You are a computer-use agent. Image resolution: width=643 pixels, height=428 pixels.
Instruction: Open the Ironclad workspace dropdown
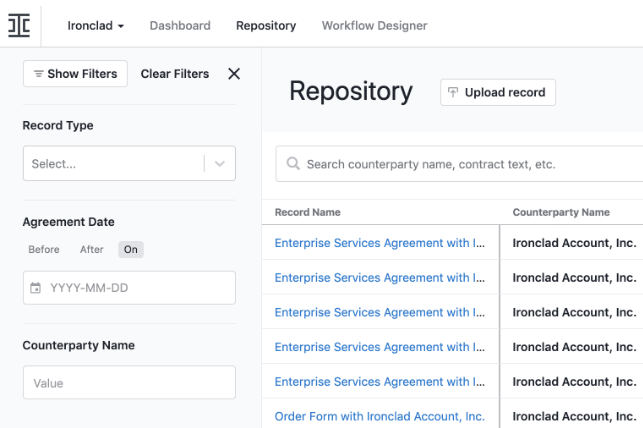point(96,25)
